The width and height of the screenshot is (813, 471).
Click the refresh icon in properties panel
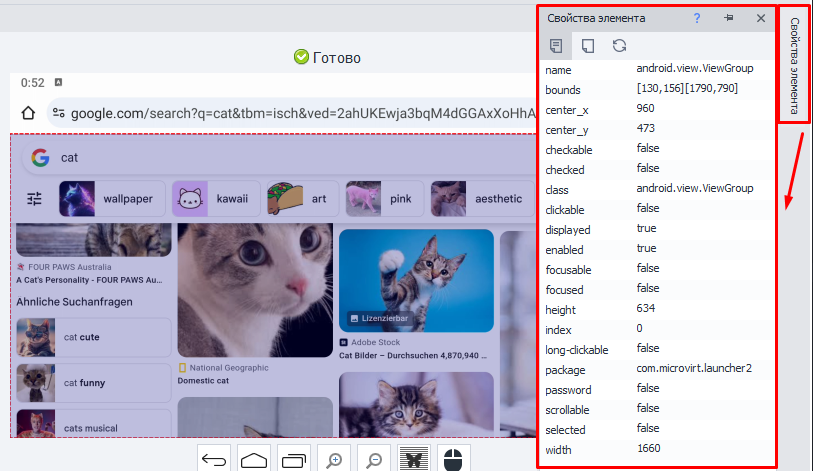pos(620,45)
